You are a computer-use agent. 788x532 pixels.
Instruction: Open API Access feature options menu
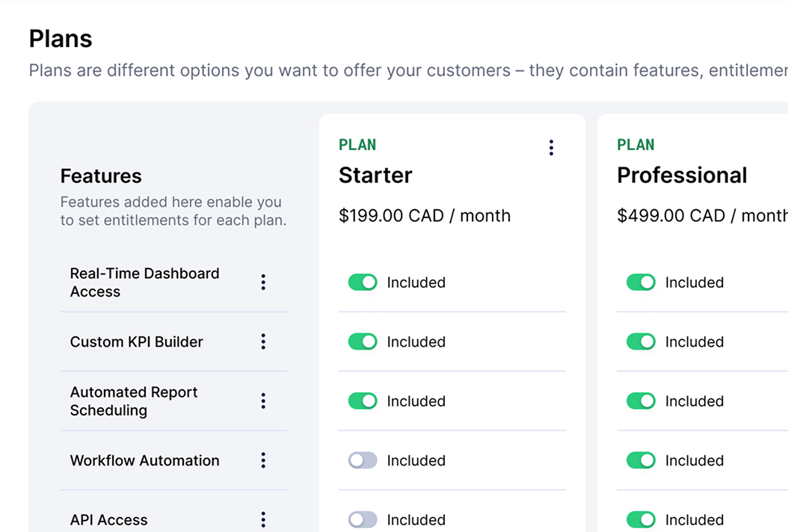pos(263,519)
